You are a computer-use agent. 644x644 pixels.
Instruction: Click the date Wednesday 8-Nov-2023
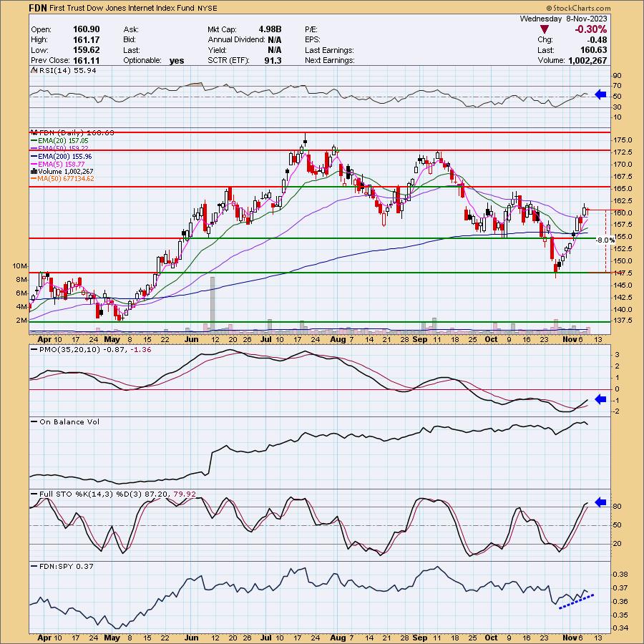[x=563, y=19]
